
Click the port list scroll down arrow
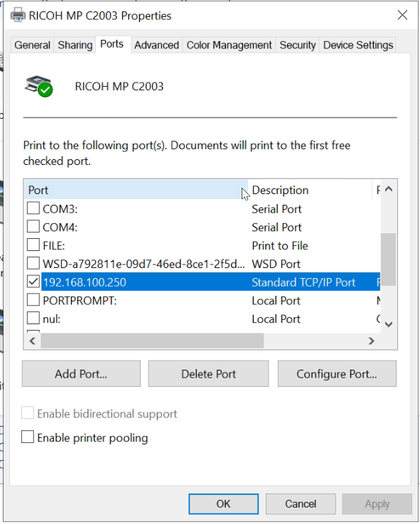point(388,324)
